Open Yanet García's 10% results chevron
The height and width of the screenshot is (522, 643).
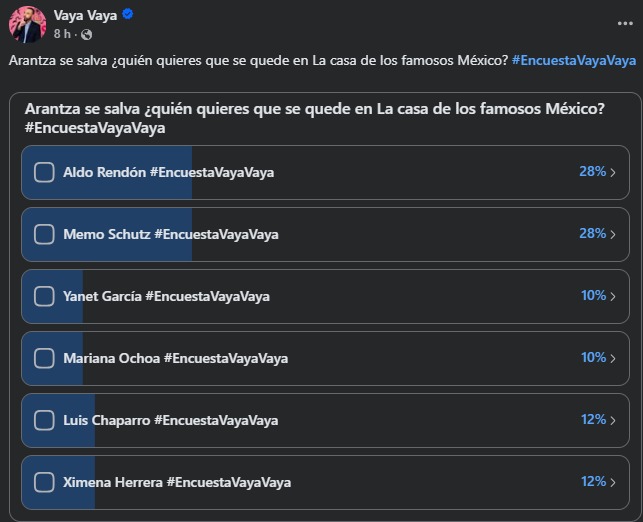(613, 296)
